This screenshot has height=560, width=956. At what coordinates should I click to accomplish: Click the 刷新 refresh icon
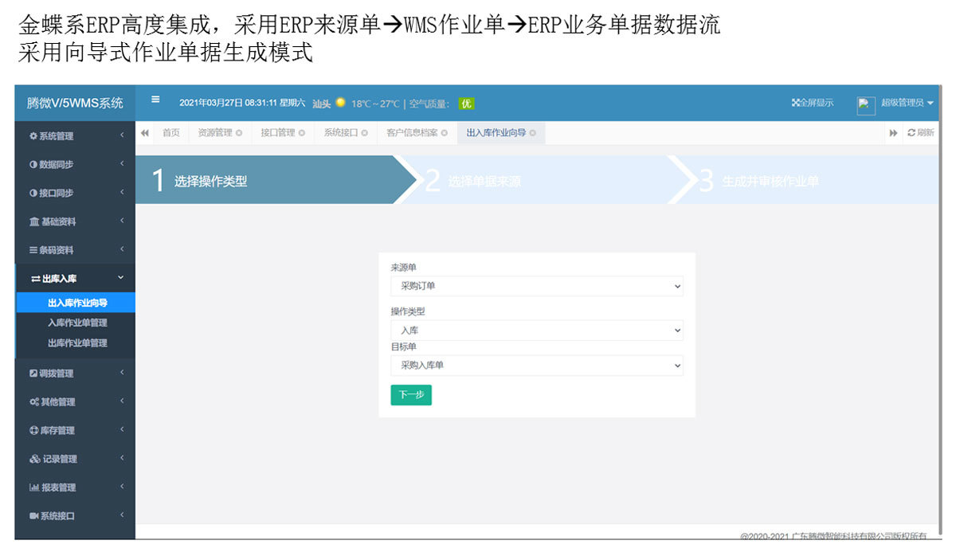point(911,133)
